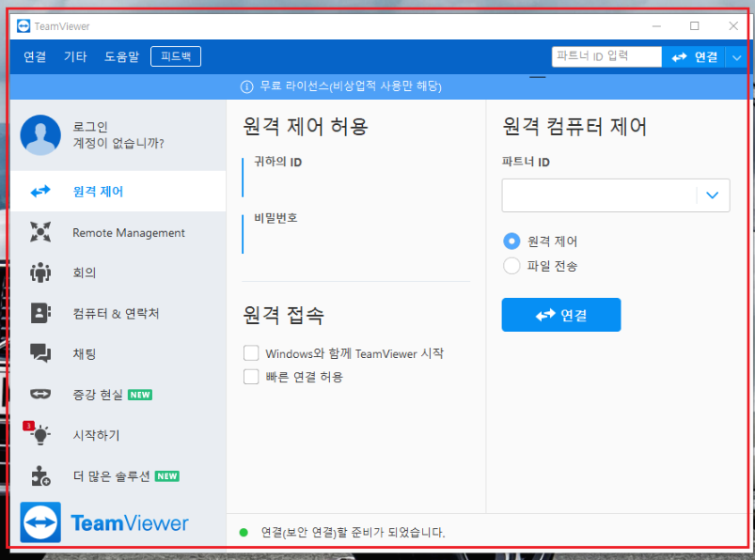The height and width of the screenshot is (560, 755).
Task: Open the 연결 menu
Action: coord(35,56)
